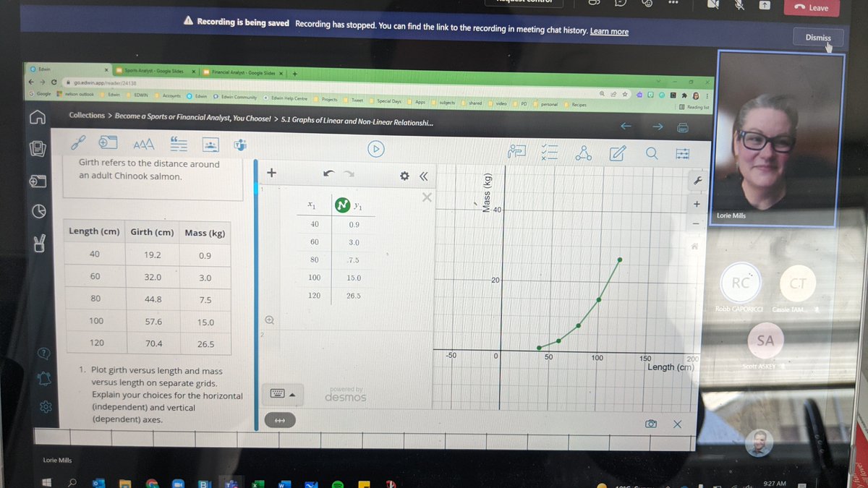This screenshot has height=488, width=868.
Task: Open the abacus tools icon
Action: [x=682, y=153]
